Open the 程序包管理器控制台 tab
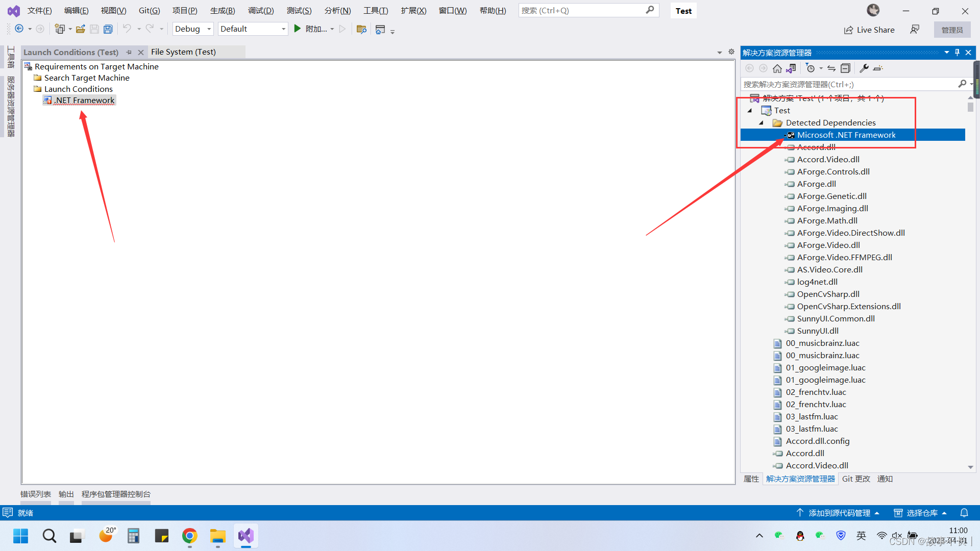 (116, 494)
